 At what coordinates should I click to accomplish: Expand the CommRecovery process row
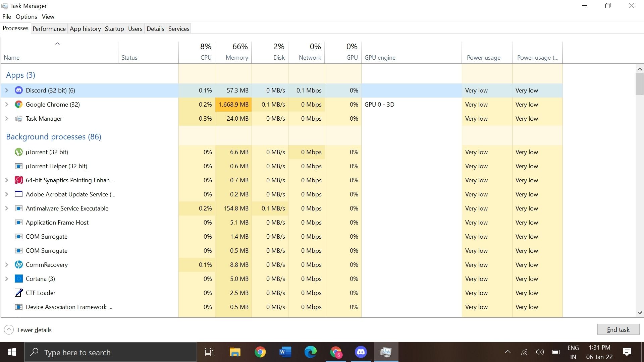tap(6, 265)
